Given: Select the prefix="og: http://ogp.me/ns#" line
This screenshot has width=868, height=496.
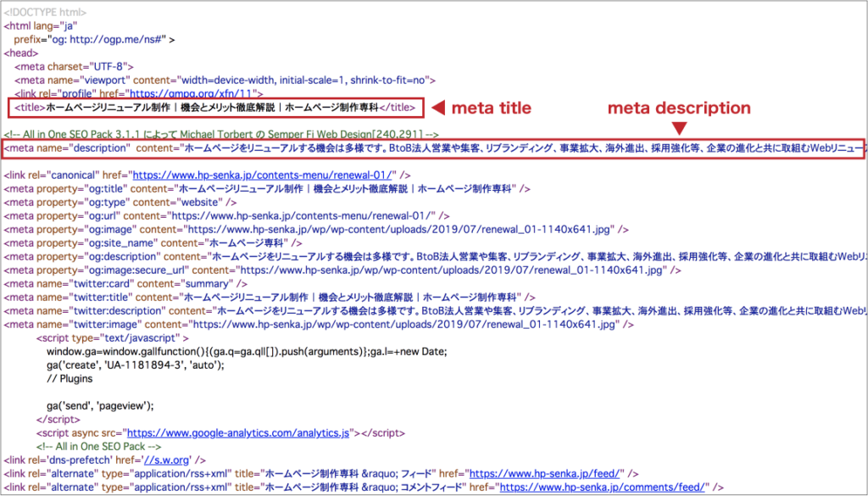Looking at the screenshot, I should (x=94, y=40).
